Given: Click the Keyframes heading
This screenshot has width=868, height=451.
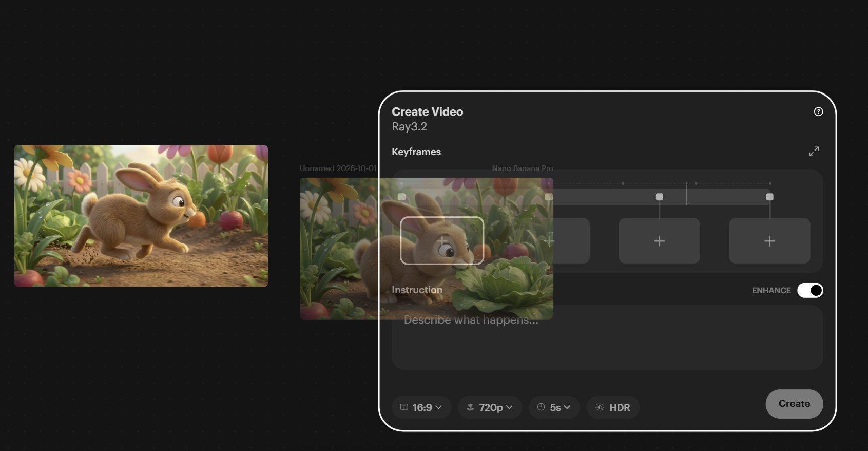Looking at the screenshot, I should pyautogui.click(x=416, y=152).
